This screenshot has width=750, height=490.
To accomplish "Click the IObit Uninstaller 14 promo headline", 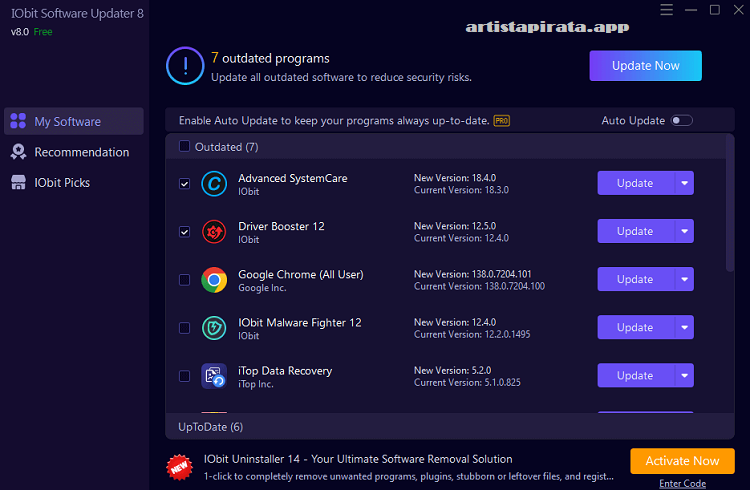I will click(358, 459).
